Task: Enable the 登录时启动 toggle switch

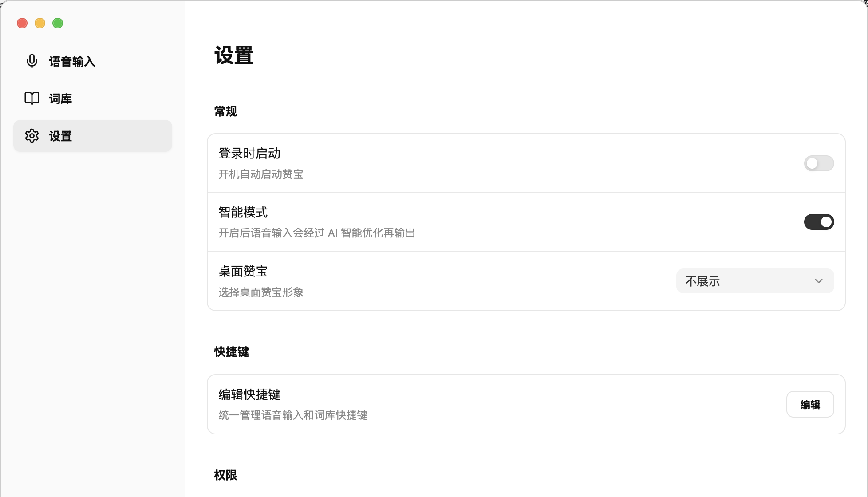Action: click(819, 163)
